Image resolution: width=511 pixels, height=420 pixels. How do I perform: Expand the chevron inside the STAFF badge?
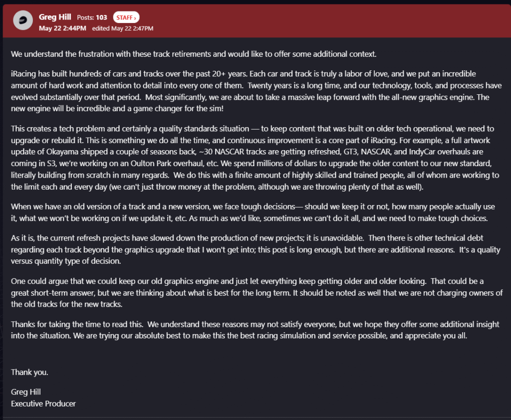pyautogui.click(x=135, y=18)
